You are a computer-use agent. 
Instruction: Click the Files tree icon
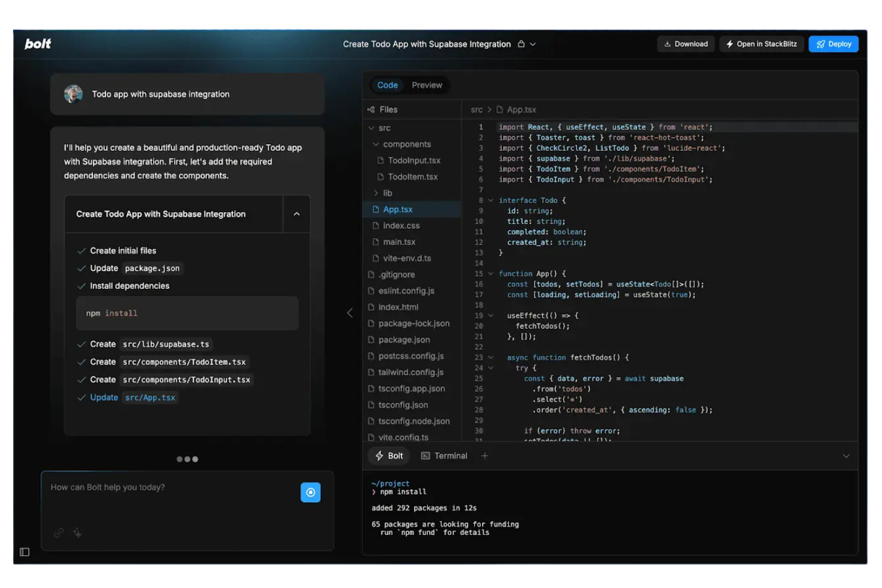coord(371,110)
